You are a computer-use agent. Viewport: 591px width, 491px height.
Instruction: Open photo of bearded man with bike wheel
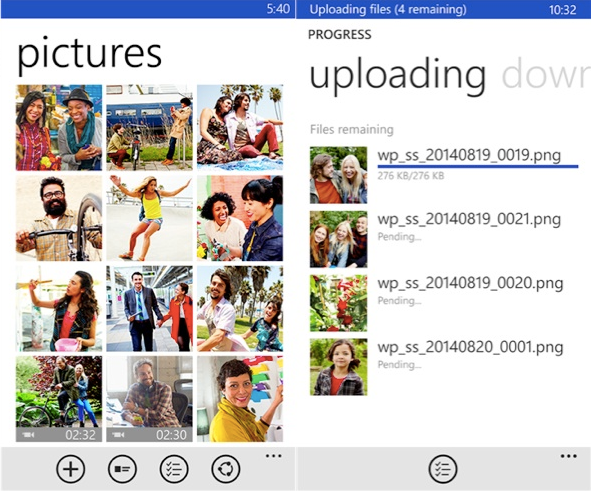pyautogui.click(x=59, y=218)
